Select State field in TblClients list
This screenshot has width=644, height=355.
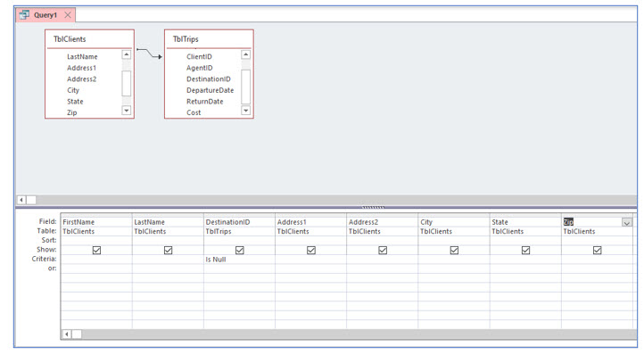[x=75, y=101]
